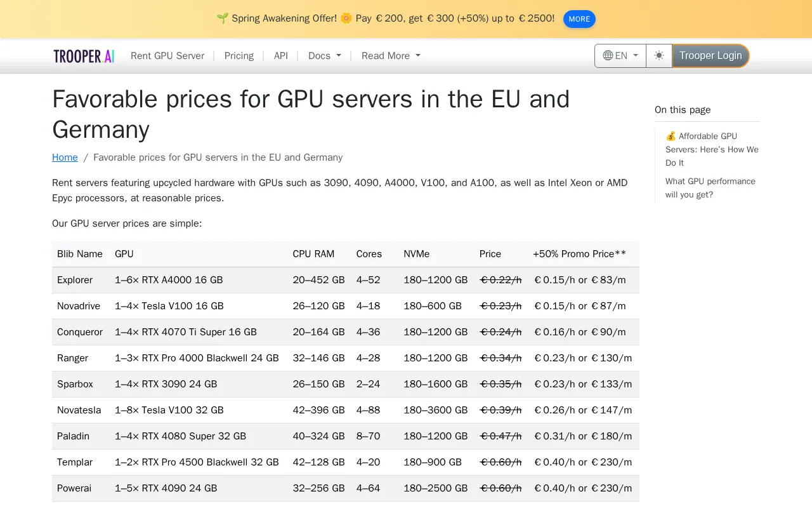Click the '2–24' cores value
Viewport: 812px width, 508px height.
[369, 384]
